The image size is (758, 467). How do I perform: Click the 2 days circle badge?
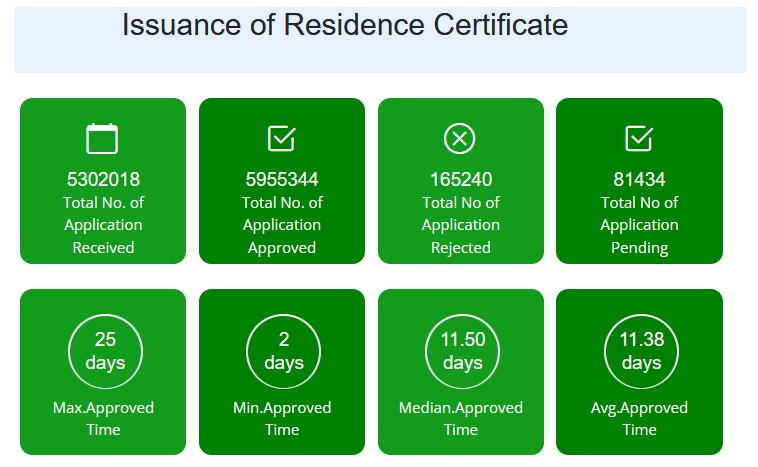click(x=283, y=350)
